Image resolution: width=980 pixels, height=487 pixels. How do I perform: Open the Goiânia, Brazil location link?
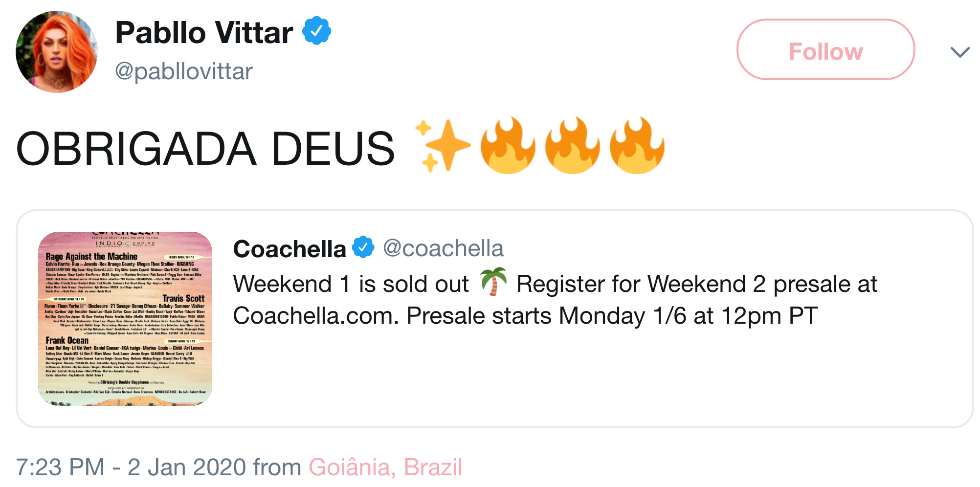(385, 467)
